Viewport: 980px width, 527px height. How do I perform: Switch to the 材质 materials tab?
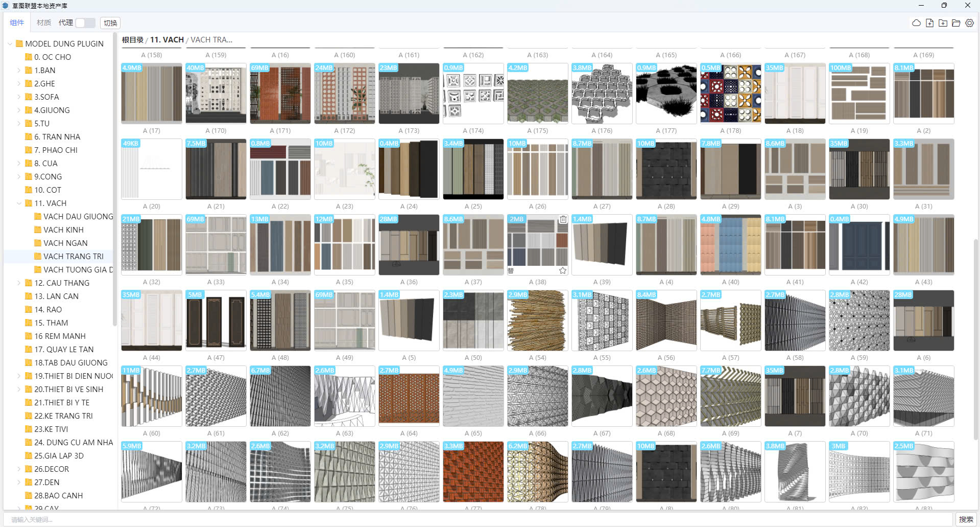click(x=44, y=23)
